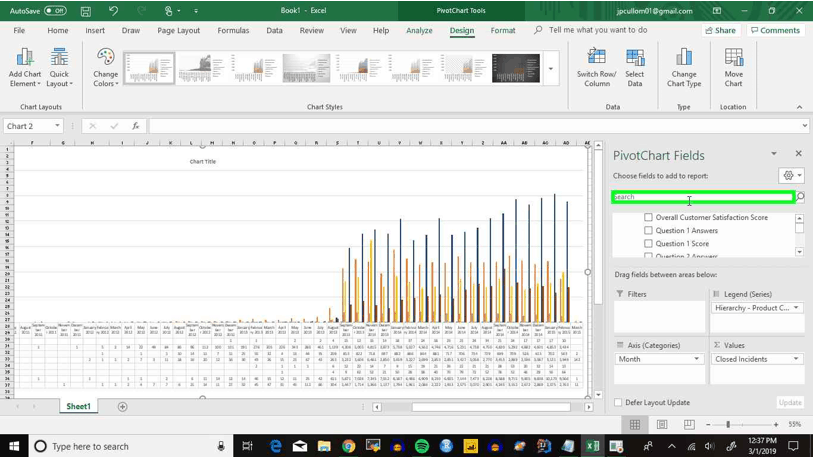Switch to the Formulas tab
Screen dimensions: 814x458
tap(233, 31)
